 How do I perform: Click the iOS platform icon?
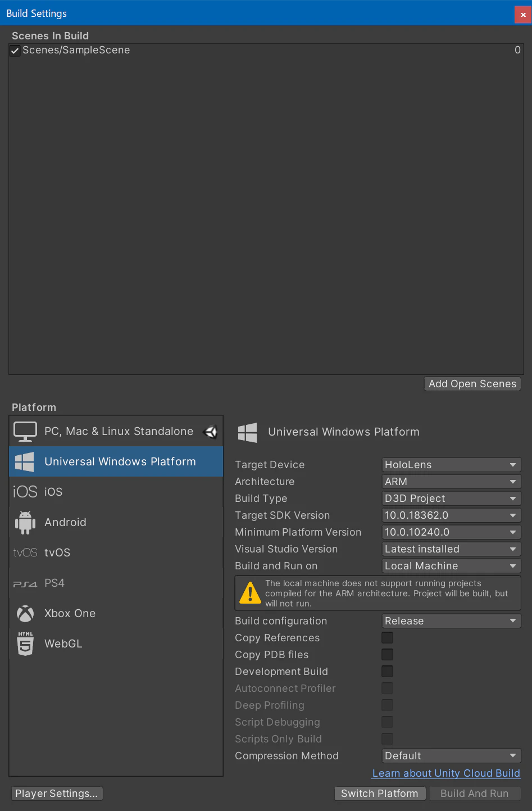tap(25, 492)
